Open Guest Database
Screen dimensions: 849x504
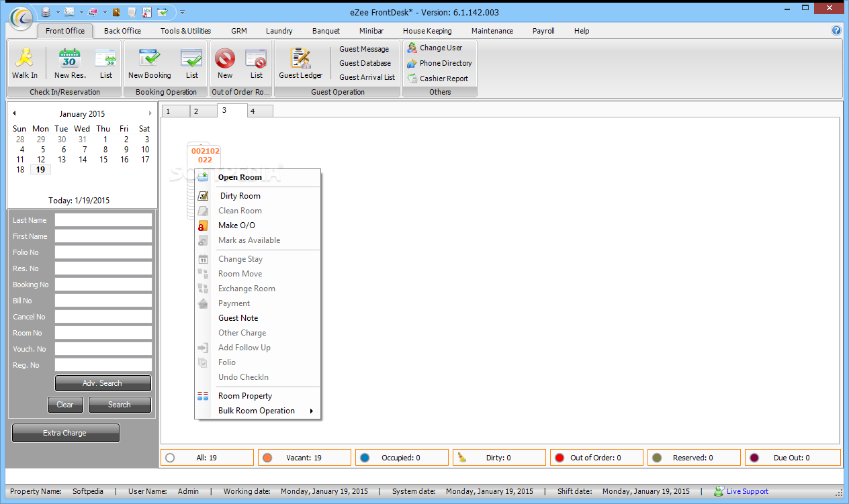tap(365, 63)
